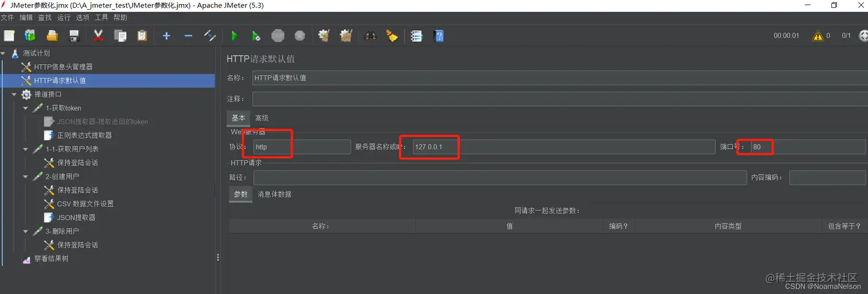Click the 内容编码 input field
Screen dimensions: 868x294
point(827,178)
